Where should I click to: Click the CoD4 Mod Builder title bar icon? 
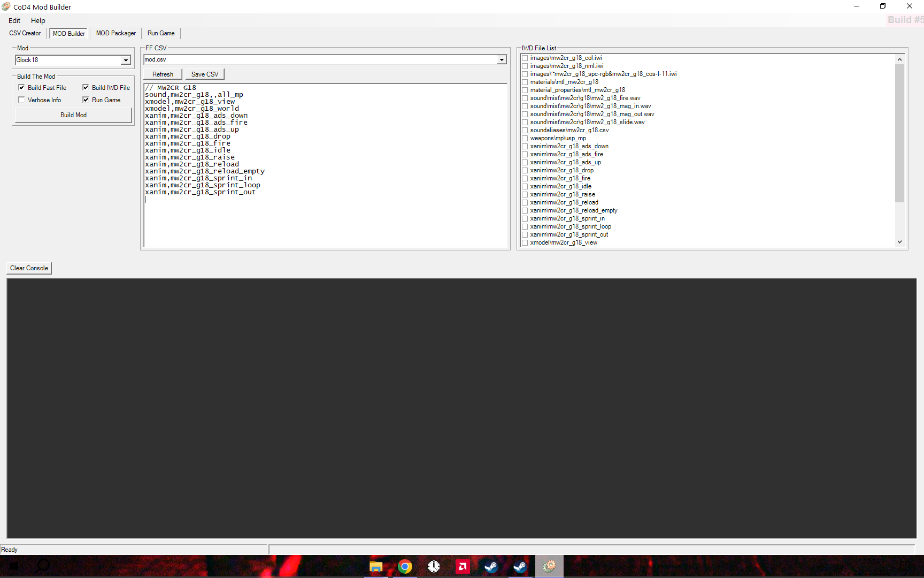(x=6, y=6)
